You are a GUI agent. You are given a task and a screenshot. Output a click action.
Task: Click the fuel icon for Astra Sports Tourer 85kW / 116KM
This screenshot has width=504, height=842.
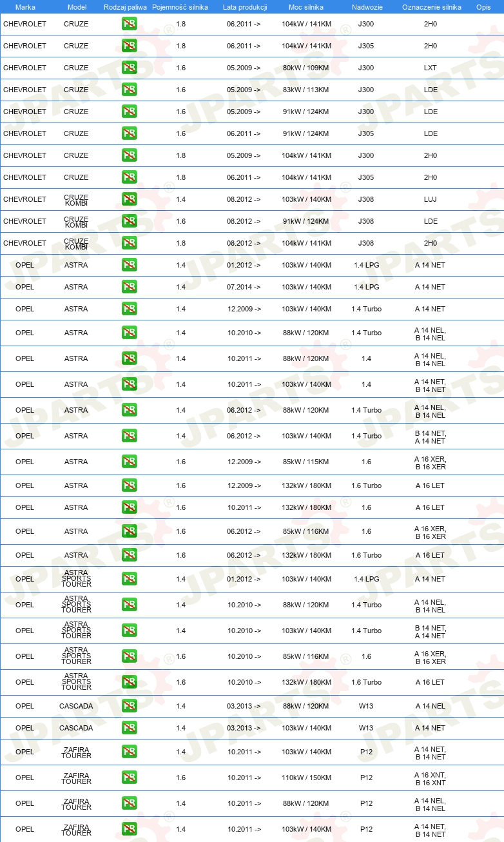point(129,656)
